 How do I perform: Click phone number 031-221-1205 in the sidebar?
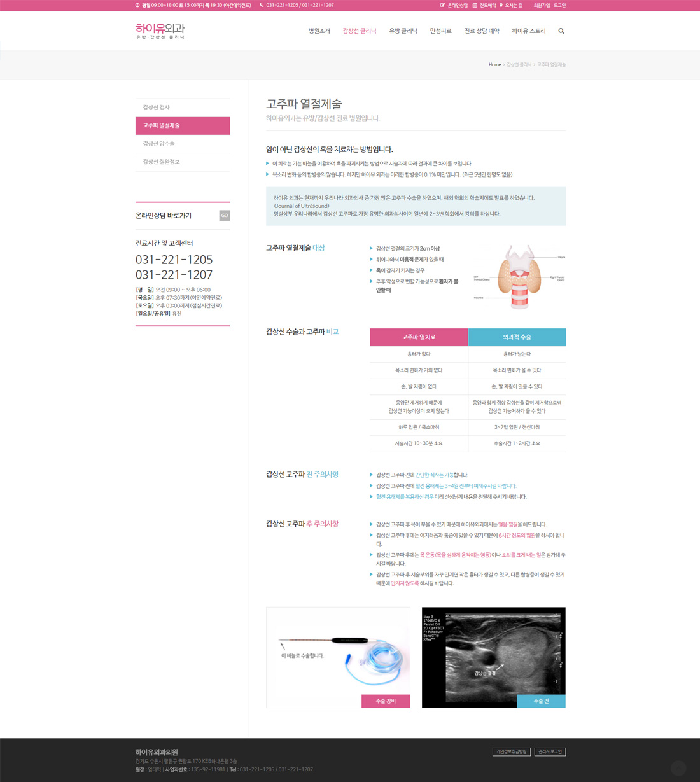click(x=174, y=260)
